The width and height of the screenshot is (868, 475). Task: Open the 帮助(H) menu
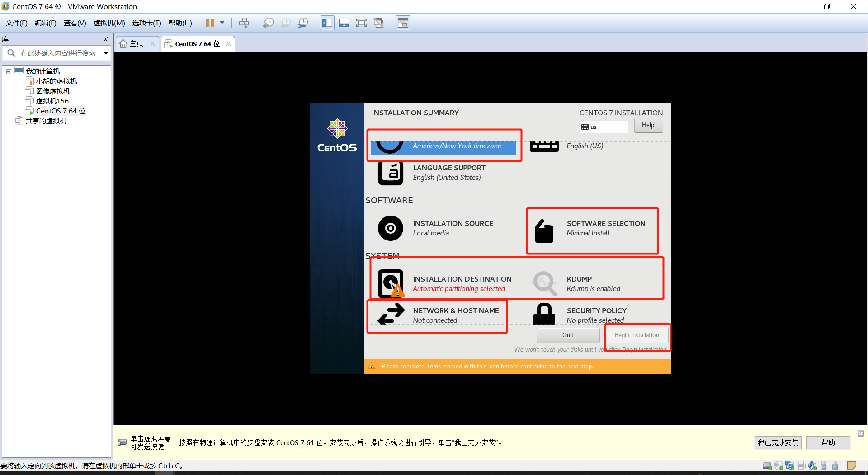[180, 23]
